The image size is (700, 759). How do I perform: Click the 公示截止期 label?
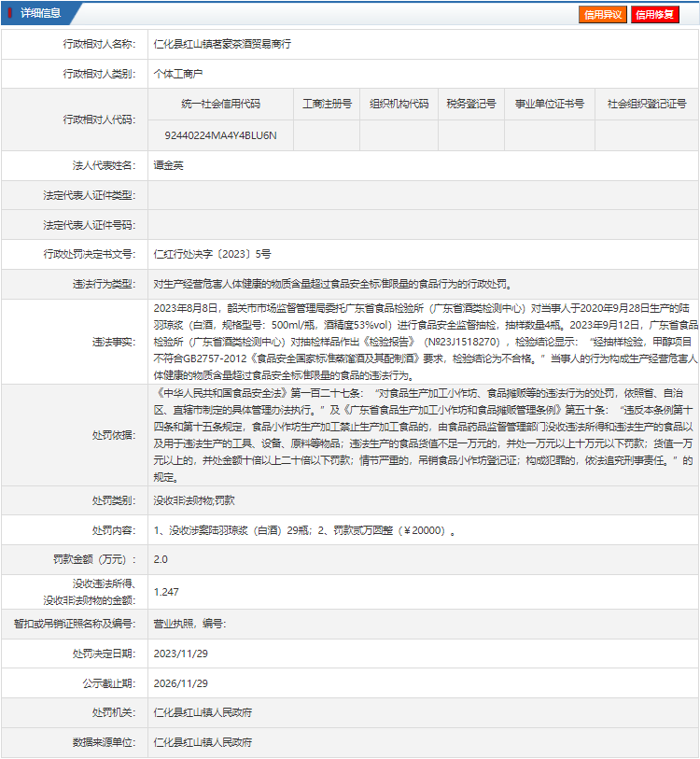[x=109, y=683]
